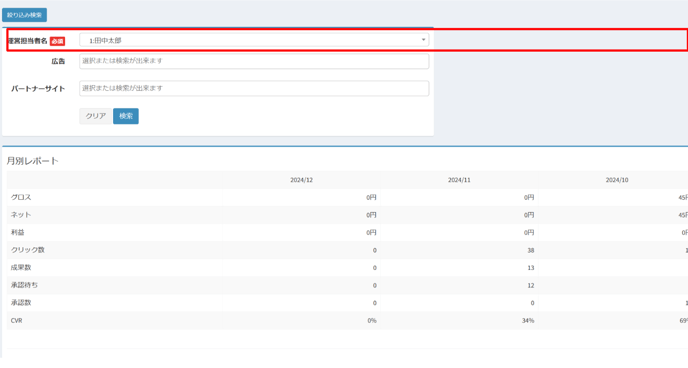Click the 承認数 row label

coord(21,303)
